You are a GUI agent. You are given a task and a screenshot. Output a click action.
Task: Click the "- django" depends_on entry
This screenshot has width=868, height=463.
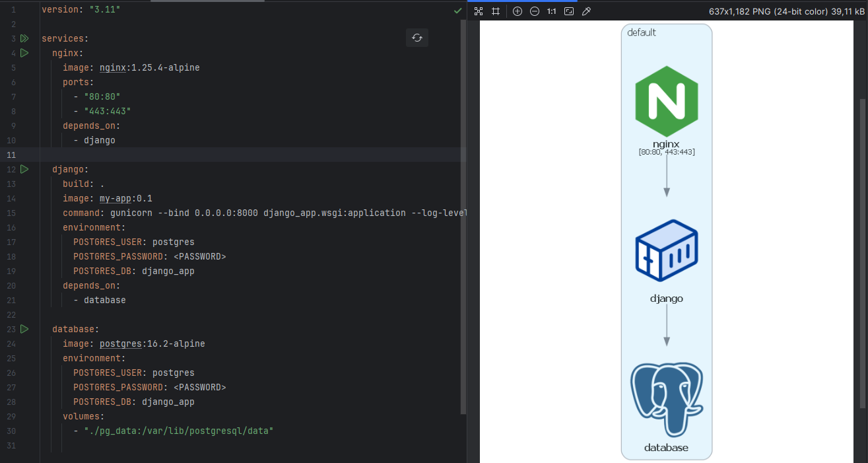94,140
